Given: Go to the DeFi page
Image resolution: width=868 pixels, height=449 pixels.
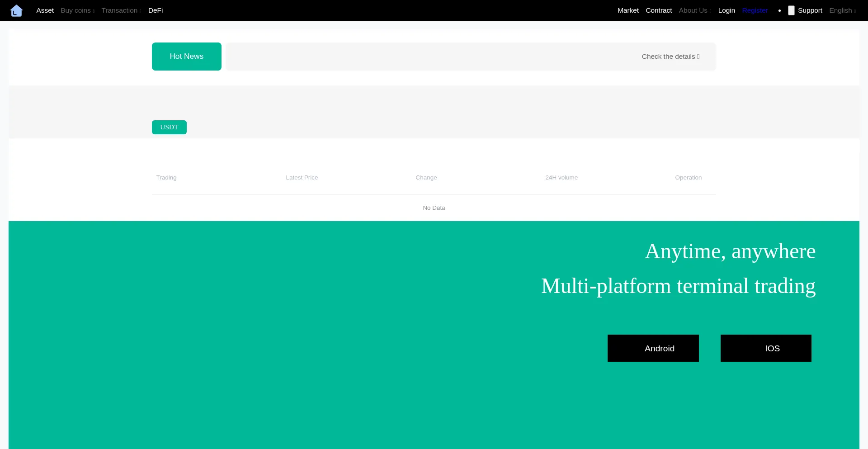Looking at the screenshot, I should 156,10.
